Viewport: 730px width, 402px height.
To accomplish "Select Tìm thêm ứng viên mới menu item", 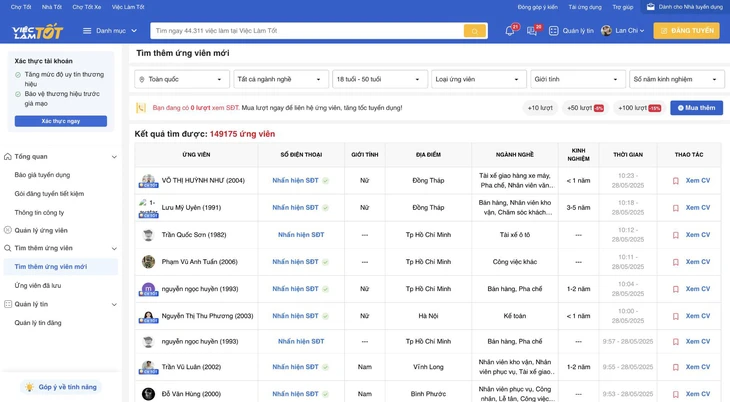I will (x=61, y=267).
